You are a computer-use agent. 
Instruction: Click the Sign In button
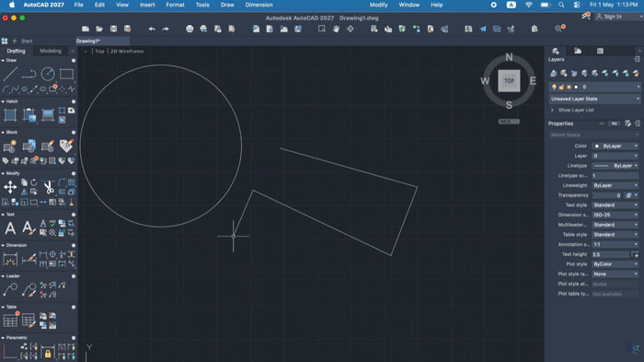609,17
